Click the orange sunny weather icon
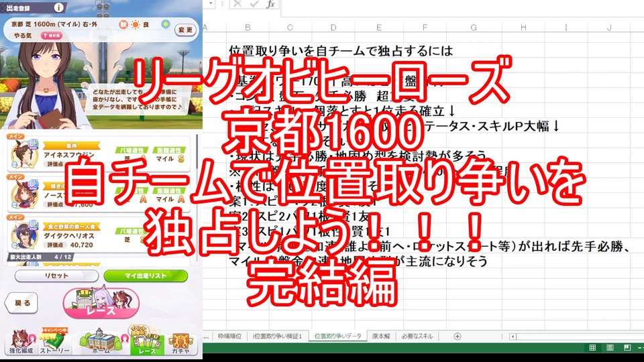 coord(135,25)
